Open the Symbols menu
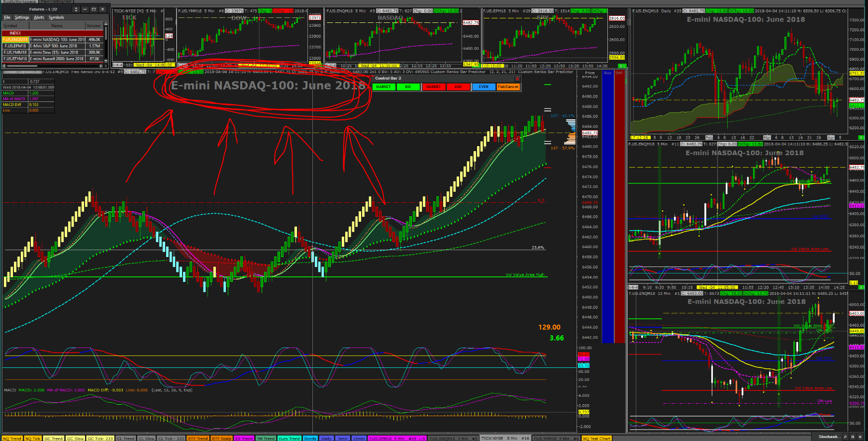 coord(56,17)
